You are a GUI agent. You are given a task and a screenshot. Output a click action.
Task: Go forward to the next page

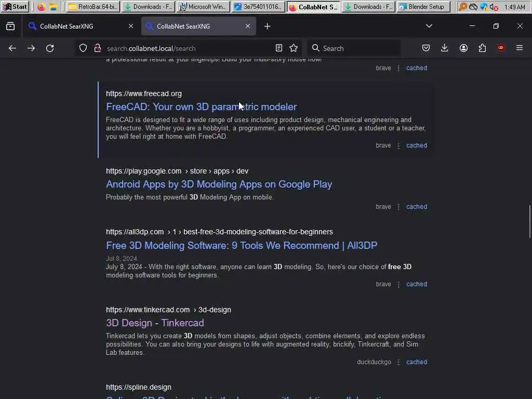31,48
